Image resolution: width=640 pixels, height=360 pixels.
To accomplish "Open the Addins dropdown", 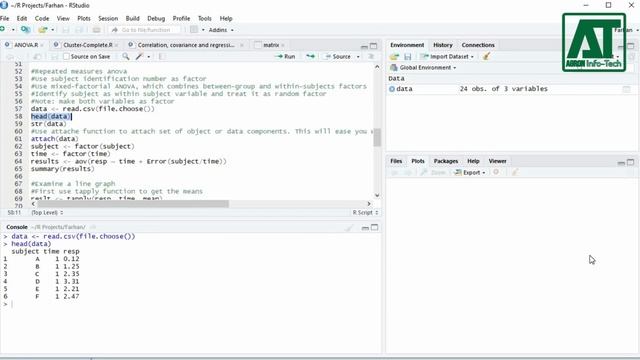I will pyautogui.click(x=221, y=30).
